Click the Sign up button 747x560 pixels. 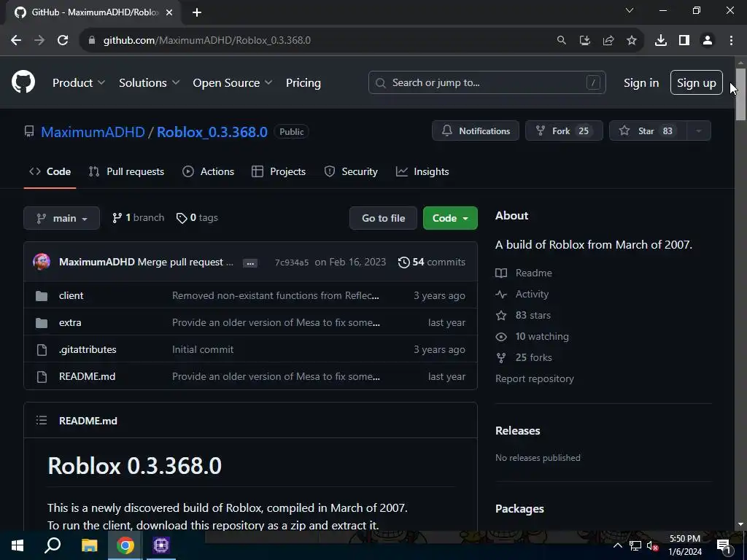[697, 83]
